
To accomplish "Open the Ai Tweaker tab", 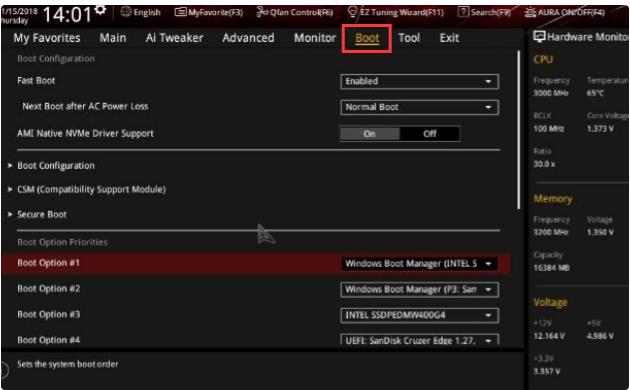I will tap(174, 38).
